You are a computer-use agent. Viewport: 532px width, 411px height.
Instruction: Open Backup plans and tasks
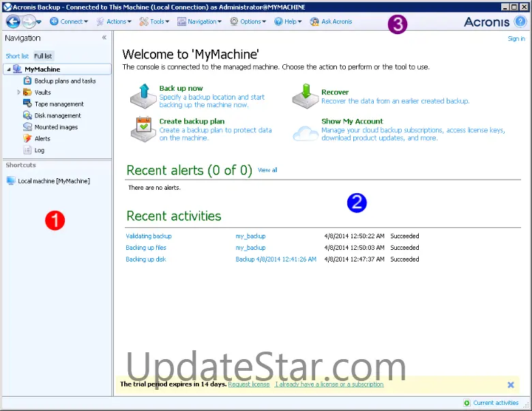(x=65, y=81)
